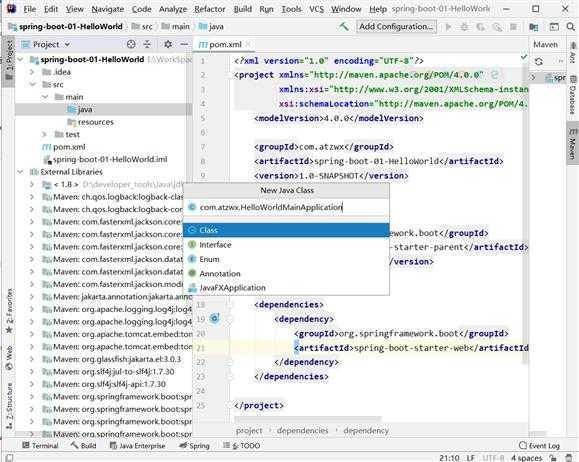Screen dimensions: 579x462
Task: Click the Search Everywhere magnifier icon
Action: point(570,27)
